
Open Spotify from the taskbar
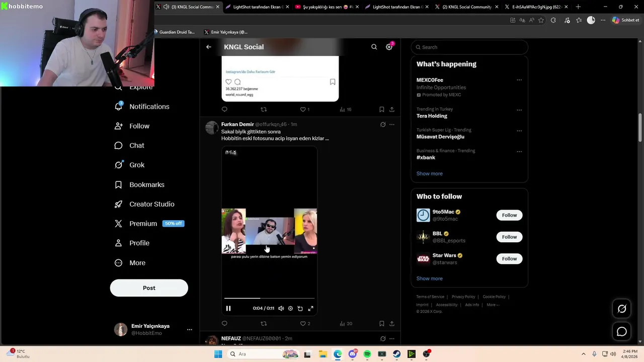click(367, 354)
